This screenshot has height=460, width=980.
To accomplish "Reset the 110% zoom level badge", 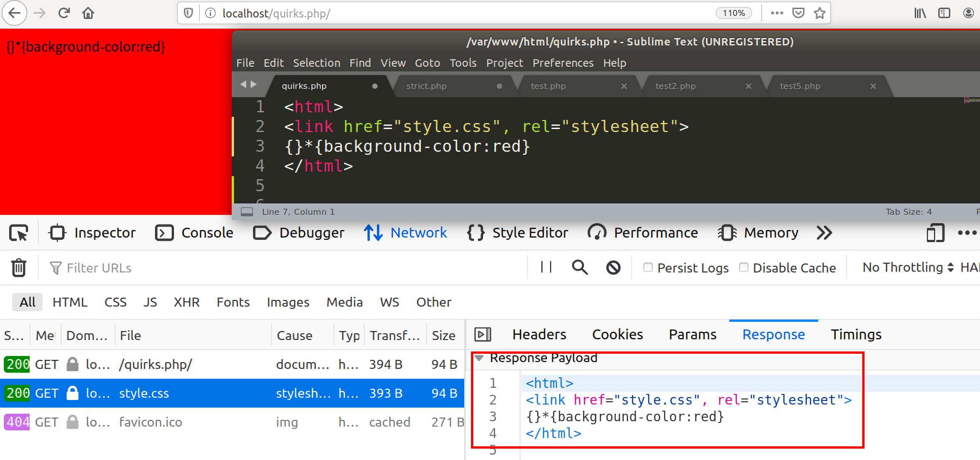I will point(734,13).
